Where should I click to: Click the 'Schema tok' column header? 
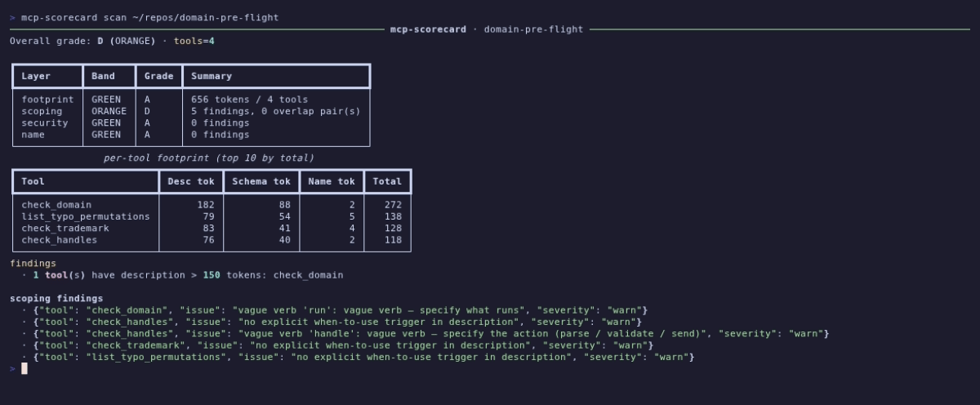point(261,181)
